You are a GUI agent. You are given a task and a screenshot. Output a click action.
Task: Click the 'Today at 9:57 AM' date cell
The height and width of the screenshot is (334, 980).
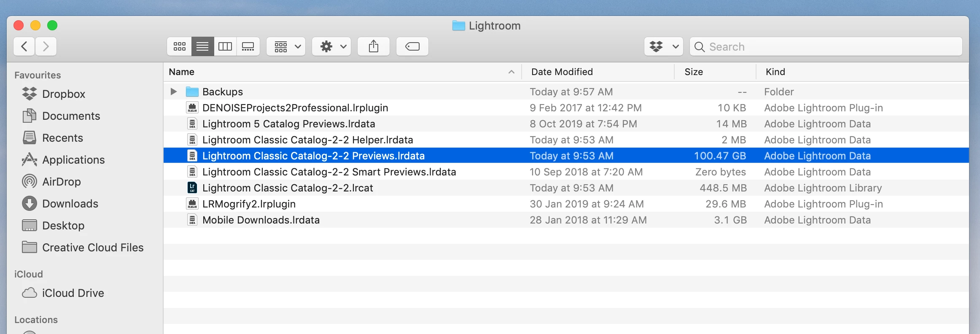(x=571, y=92)
